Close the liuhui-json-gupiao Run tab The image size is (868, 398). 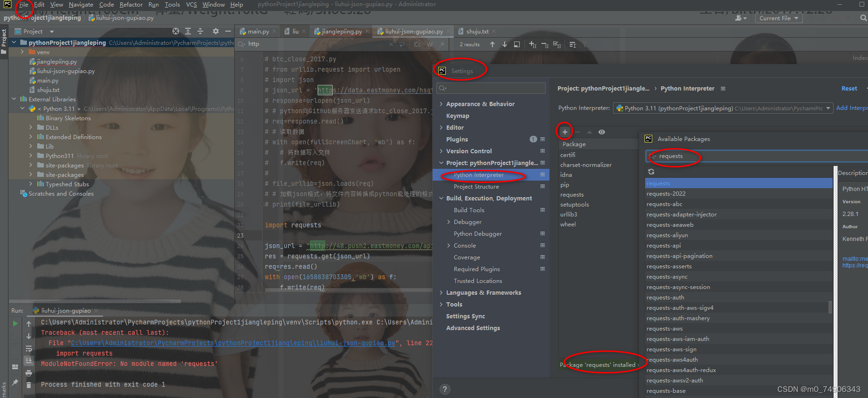tap(96, 311)
